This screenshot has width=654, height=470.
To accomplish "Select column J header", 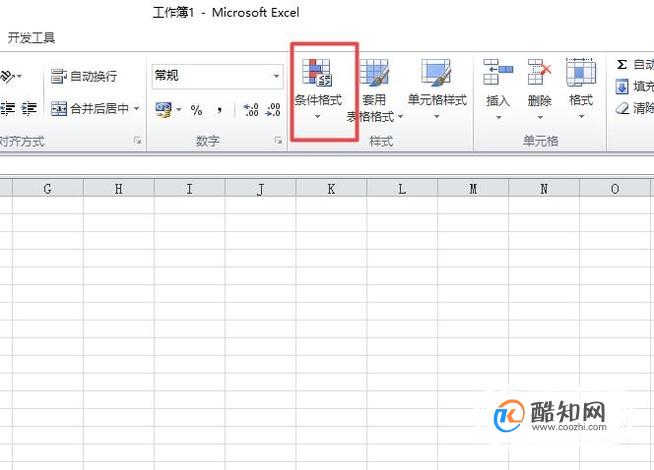I will pyautogui.click(x=260, y=189).
